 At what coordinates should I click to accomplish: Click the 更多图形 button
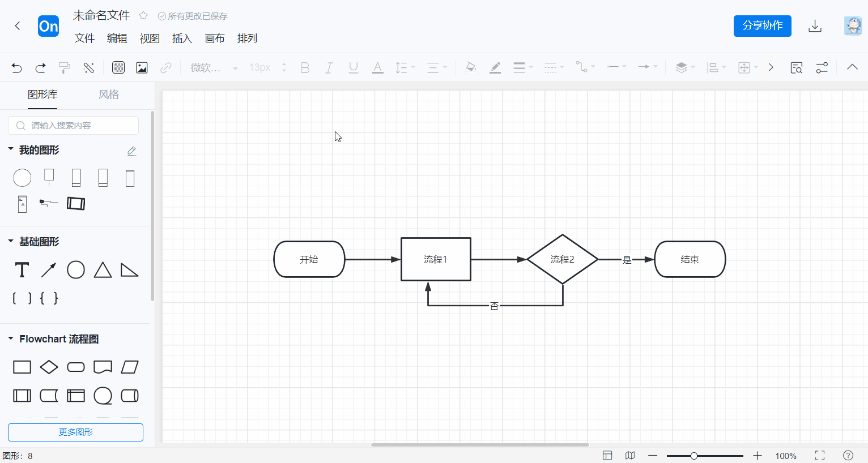[x=75, y=432]
